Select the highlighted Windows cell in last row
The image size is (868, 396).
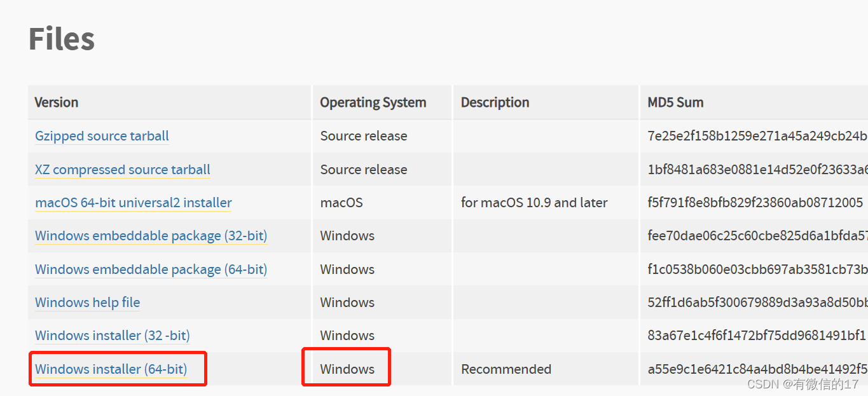point(347,369)
